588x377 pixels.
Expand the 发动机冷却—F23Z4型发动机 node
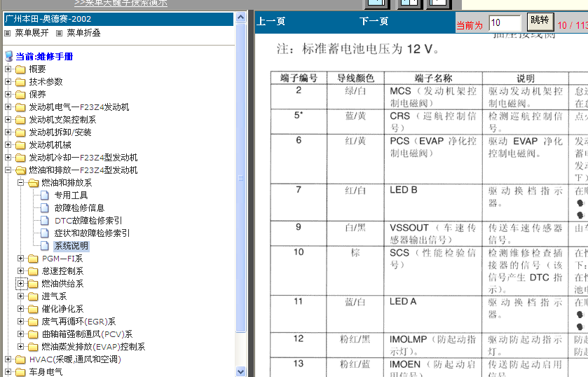click(8, 157)
